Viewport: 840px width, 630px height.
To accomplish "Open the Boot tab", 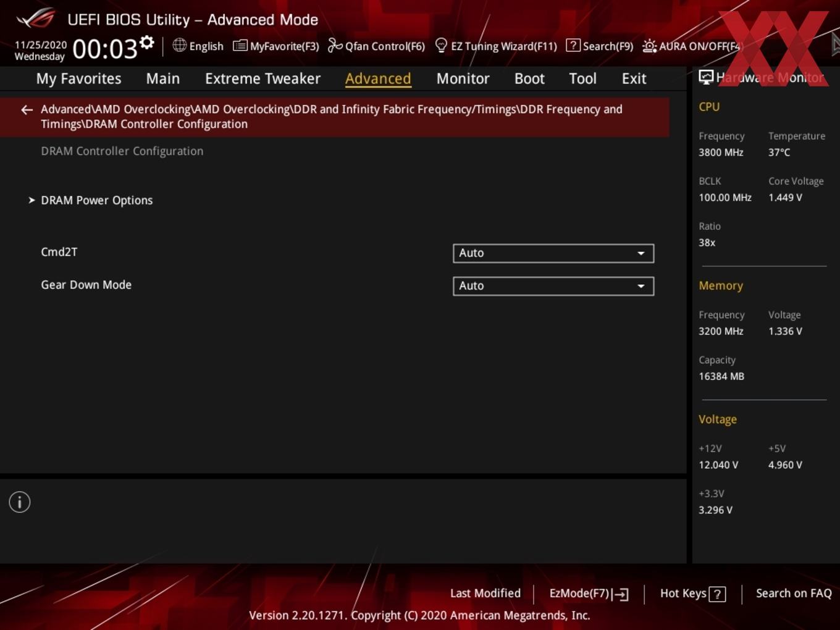I will point(529,78).
